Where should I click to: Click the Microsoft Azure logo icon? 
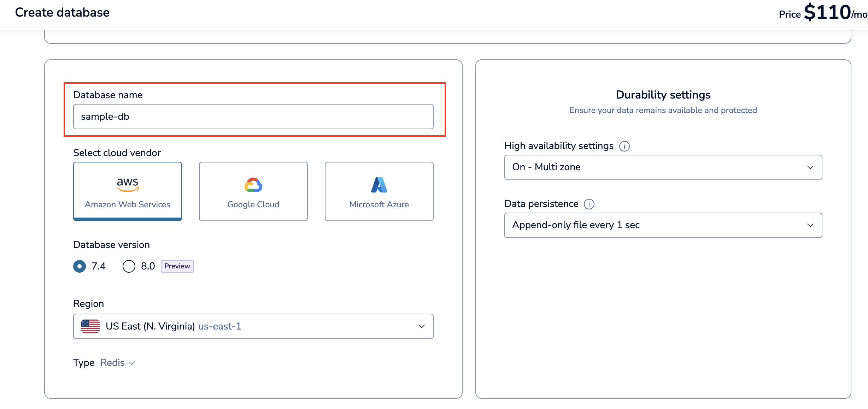[x=379, y=185]
